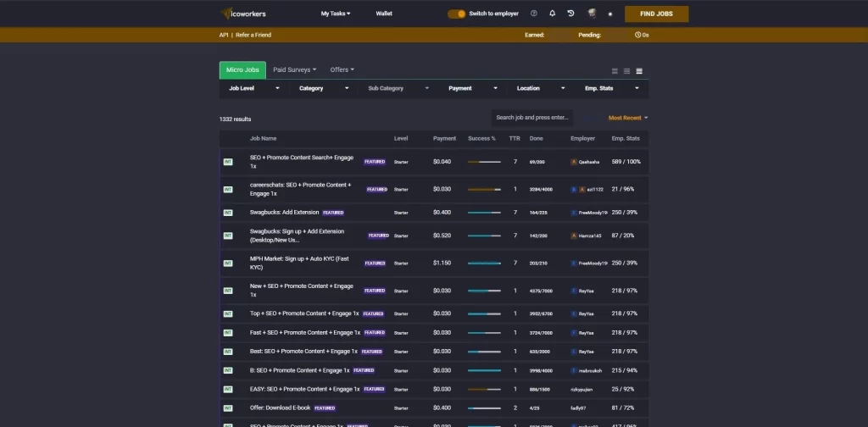Click success bar of Offer: Download E-book
This screenshot has width=868, height=427.
point(484,408)
